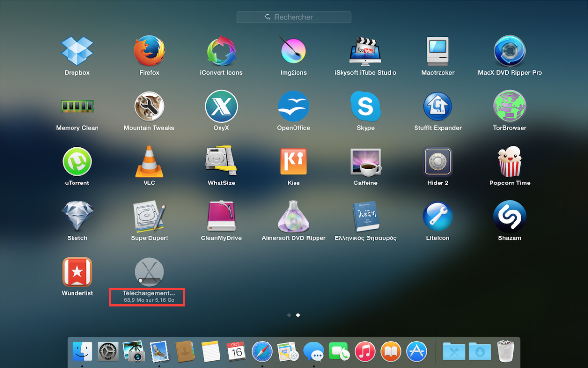Open the Trash in the Dock
The width and height of the screenshot is (588, 368).
(506, 351)
